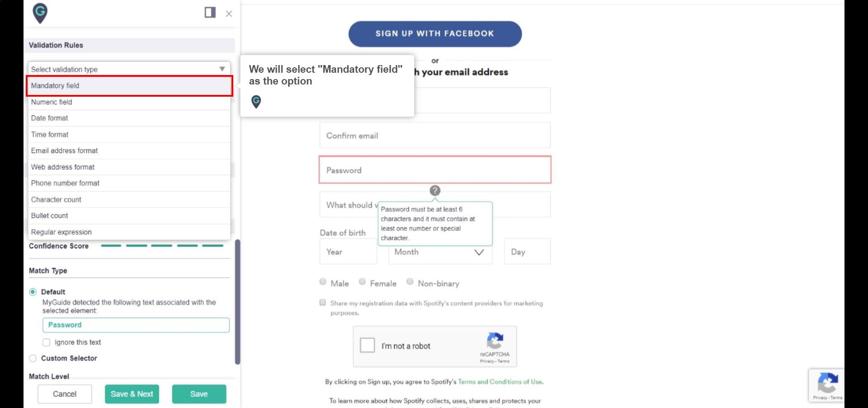Viewport: 868px width, 408px height.
Task: Click the Sign Up With Facebook button
Action: (x=435, y=34)
